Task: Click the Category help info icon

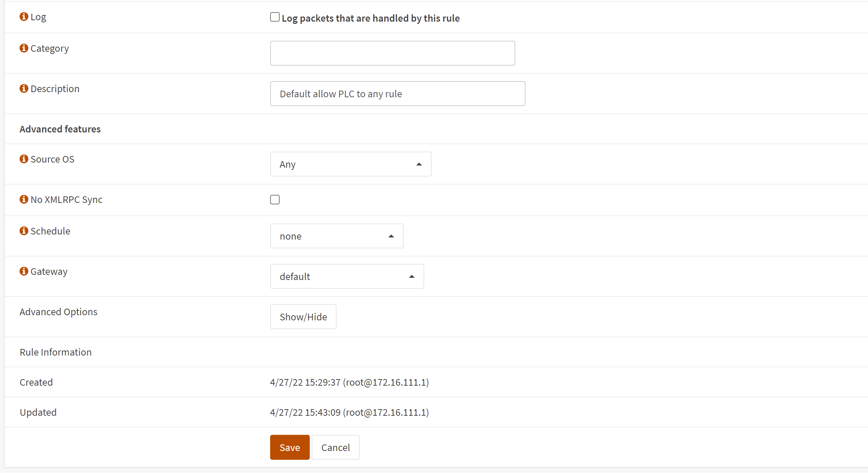Action: click(x=24, y=48)
